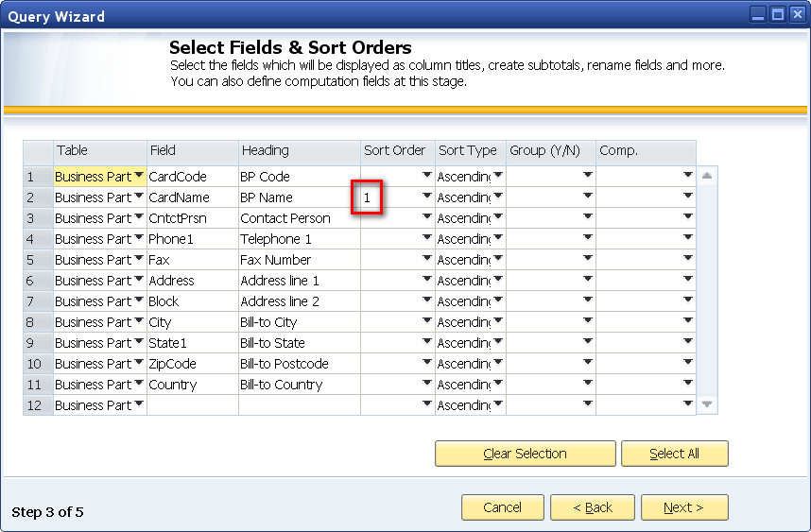Open Sort Type dropdown for BP Name row
The width and height of the screenshot is (811, 532).
click(x=498, y=197)
